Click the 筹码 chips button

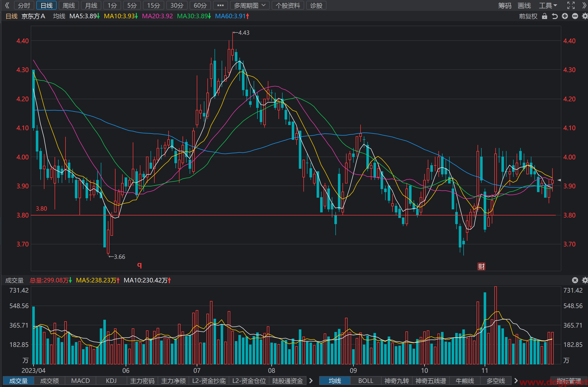click(504, 5)
